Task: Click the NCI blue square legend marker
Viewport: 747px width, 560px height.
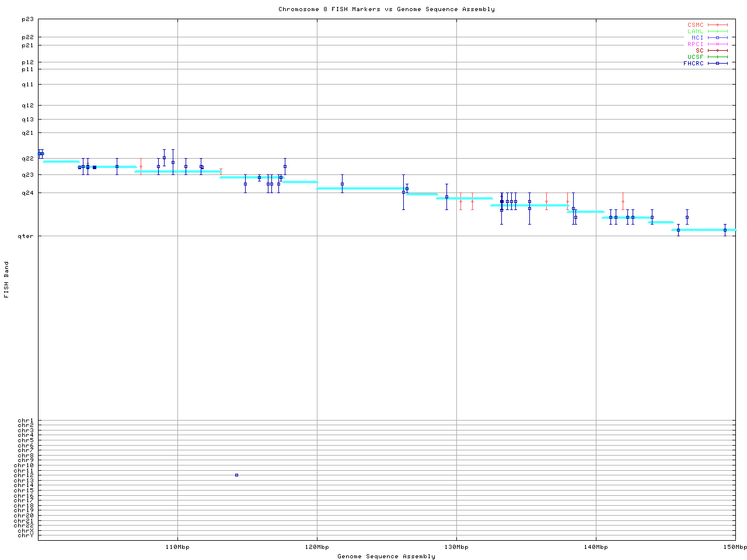Action: click(717, 38)
